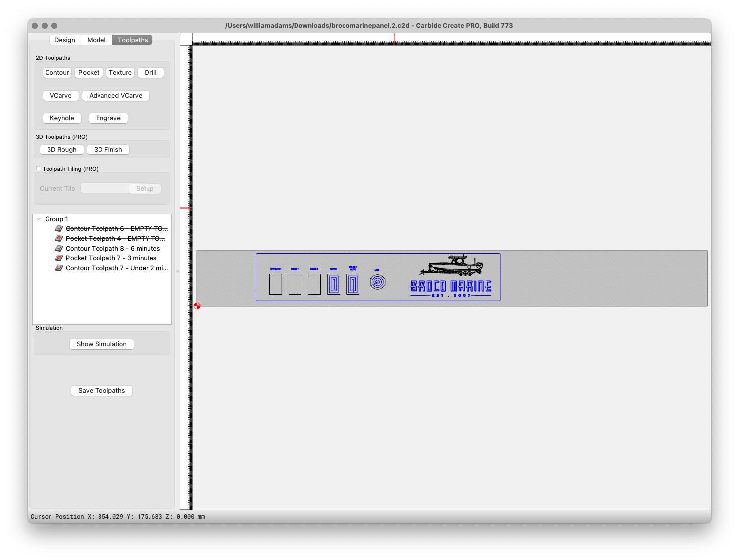The image size is (739, 560).
Task: Click Save Toolpaths
Action: (101, 390)
